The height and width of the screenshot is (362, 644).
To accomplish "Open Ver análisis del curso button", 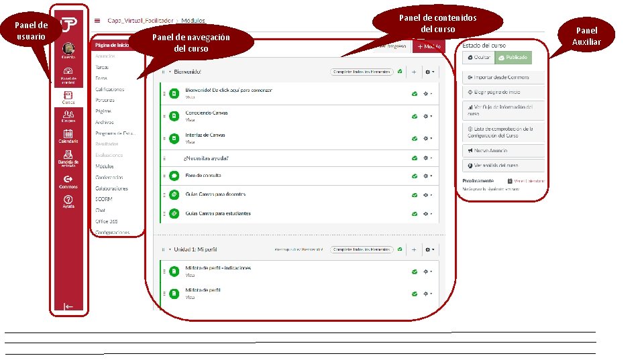I will tap(504, 166).
